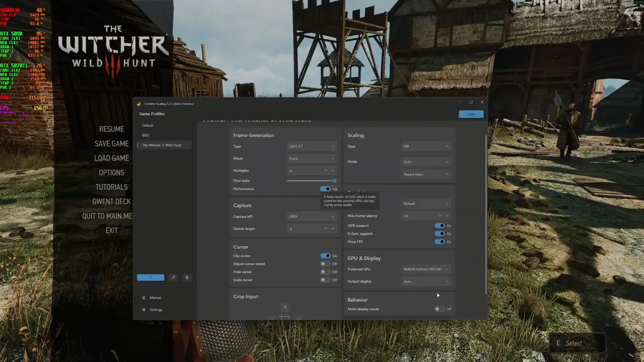The height and width of the screenshot is (362, 644).
Task: Click the E Select prompt in game
Action: [x=577, y=343]
